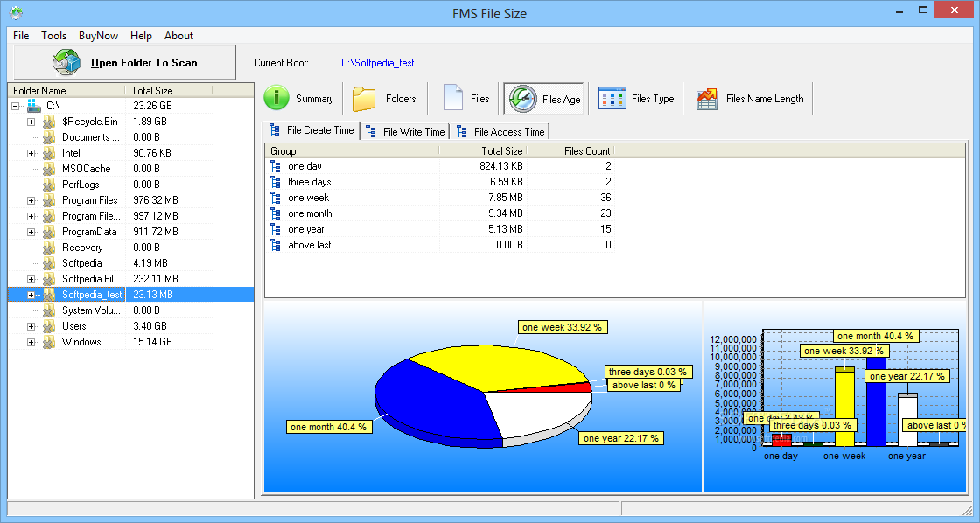Click the 'one year' group row icon
The width and height of the screenshot is (980, 523).
[x=276, y=229]
